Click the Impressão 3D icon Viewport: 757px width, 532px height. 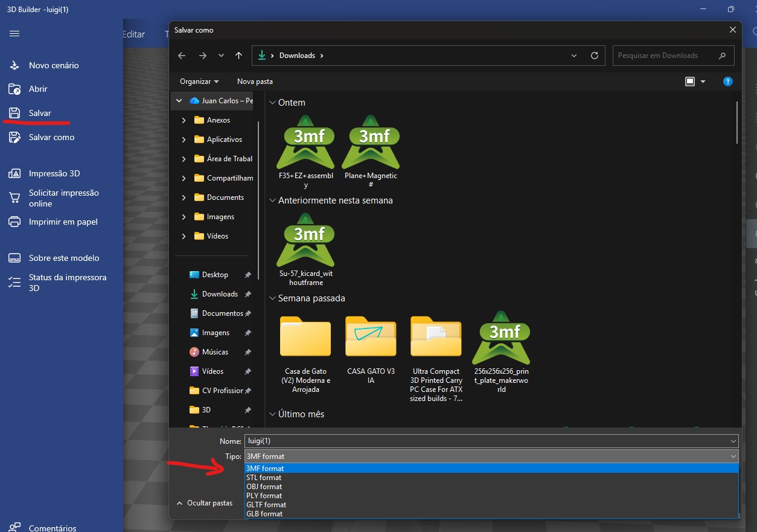point(14,173)
